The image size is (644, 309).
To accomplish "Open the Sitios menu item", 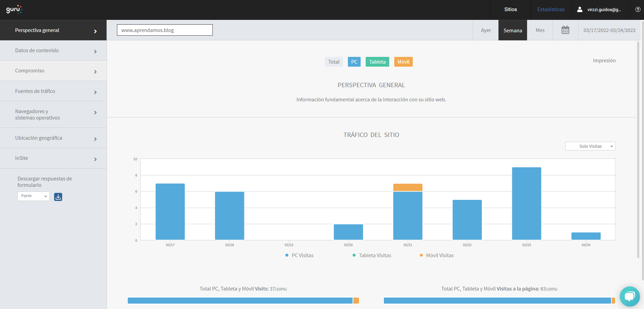I will [x=510, y=9].
